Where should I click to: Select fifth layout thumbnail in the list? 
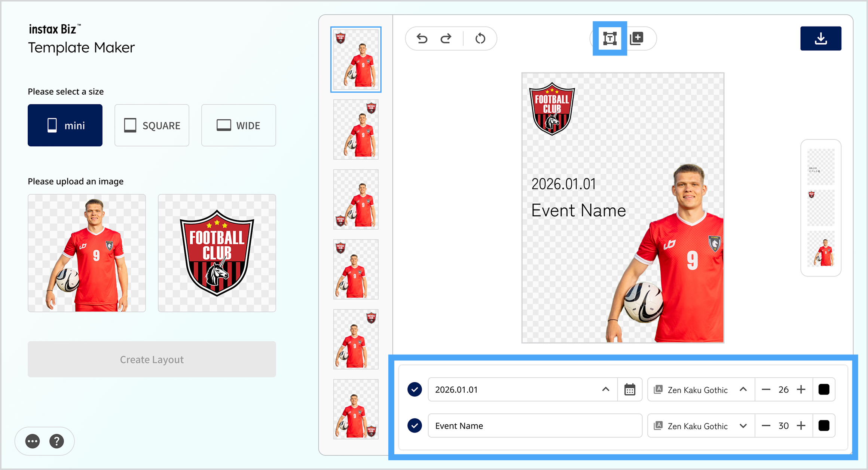[356, 339]
